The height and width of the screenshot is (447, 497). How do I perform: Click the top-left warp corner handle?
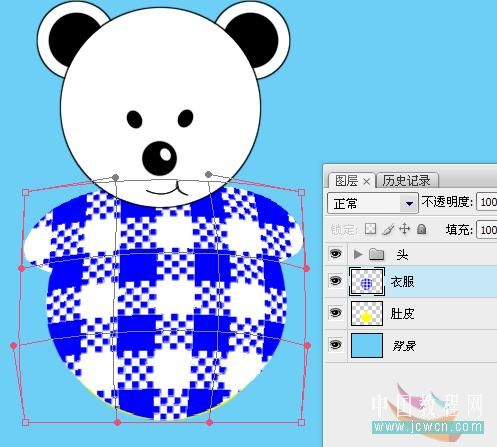coord(26,192)
